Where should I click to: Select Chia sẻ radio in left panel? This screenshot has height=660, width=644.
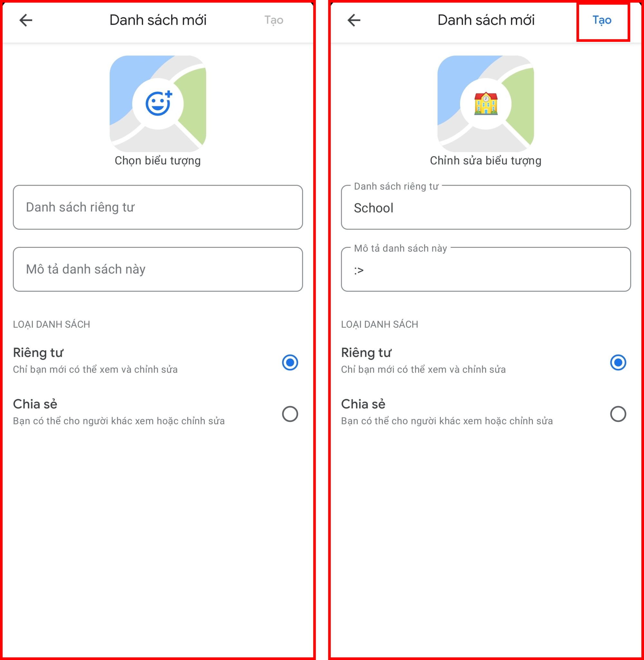pyautogui.click(x=290, y=414)
